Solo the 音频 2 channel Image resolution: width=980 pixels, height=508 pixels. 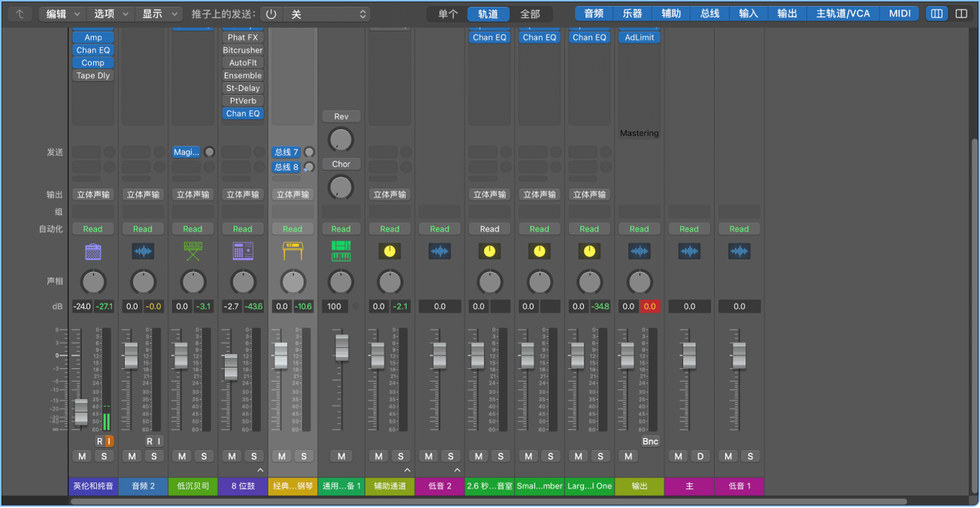153,456
